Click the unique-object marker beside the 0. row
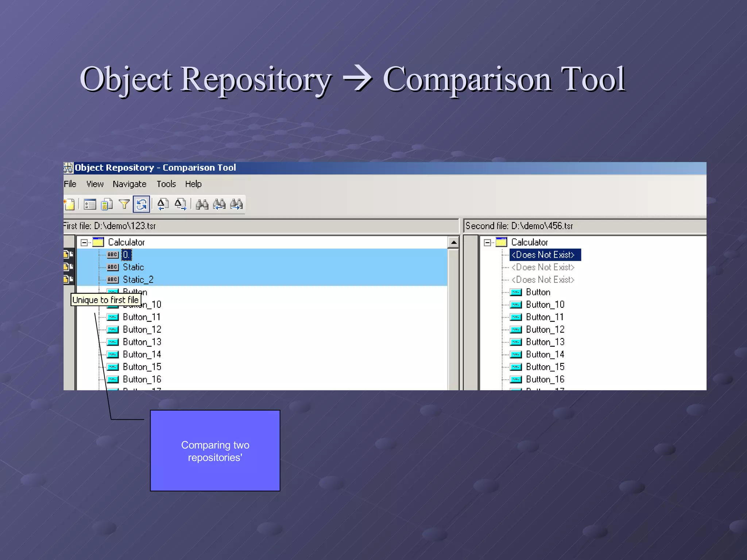747x560 pixels. pyautogui.click(x=68, y=254)
